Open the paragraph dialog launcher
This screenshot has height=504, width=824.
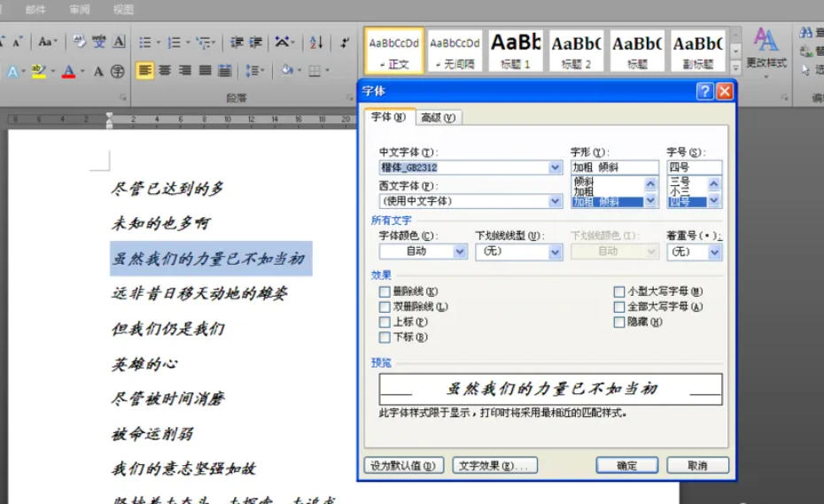click(350, 97)
